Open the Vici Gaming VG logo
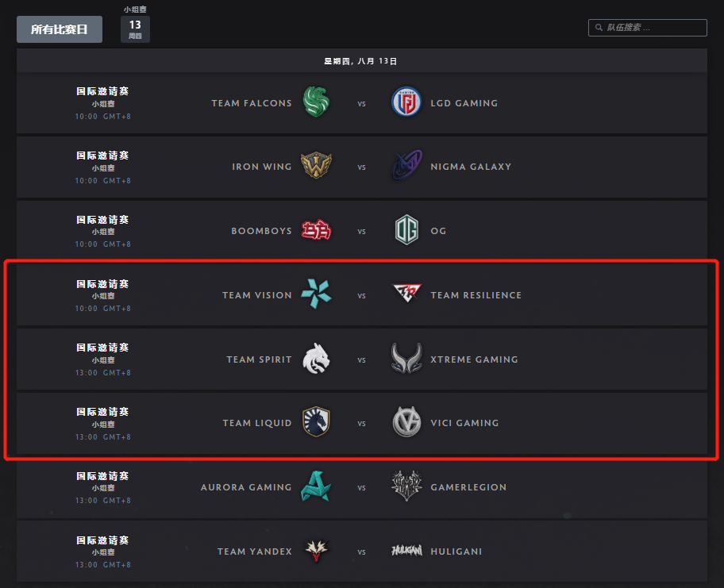This screenshot has width=724, height=588. [406, 422]
